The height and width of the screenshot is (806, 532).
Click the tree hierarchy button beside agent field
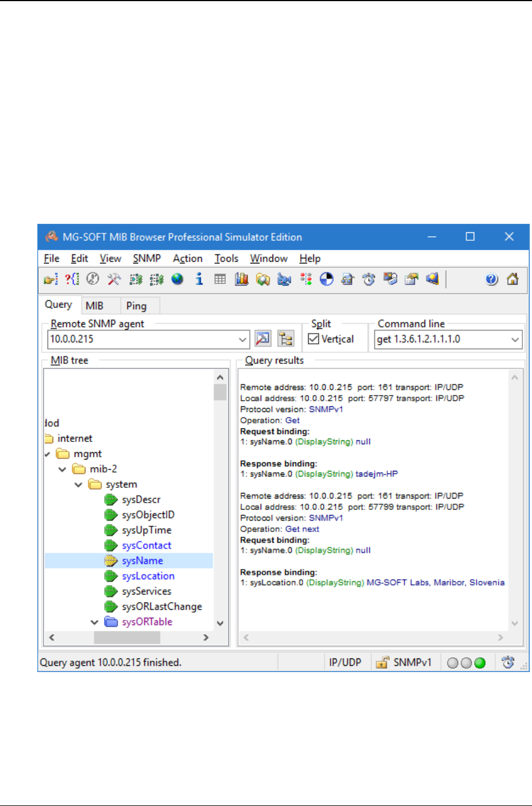[x=286, y=339]
